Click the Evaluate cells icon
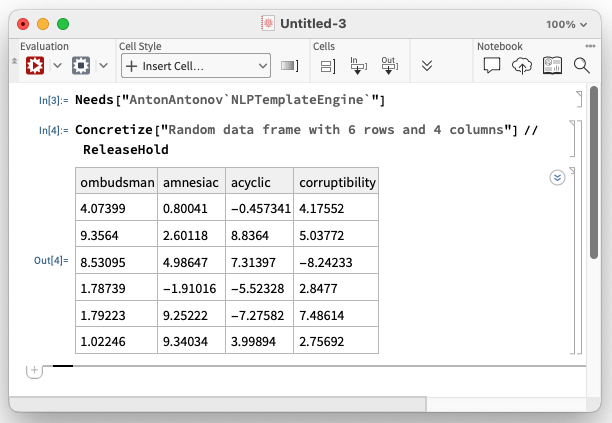The image size is (612, 423). pos(36,66)
